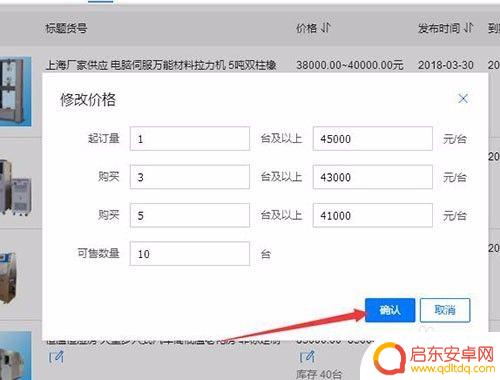Click the publish date 2018-03-30
Screen dimensions: 500x380
coord(446,65)
